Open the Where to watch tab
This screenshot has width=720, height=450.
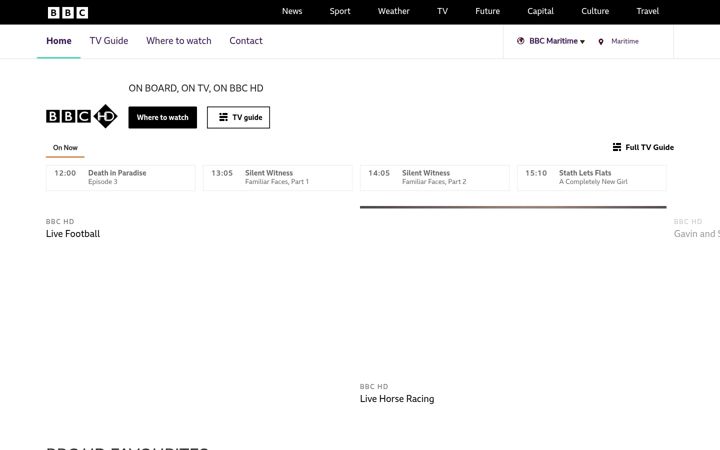click(x=179, y=41)
